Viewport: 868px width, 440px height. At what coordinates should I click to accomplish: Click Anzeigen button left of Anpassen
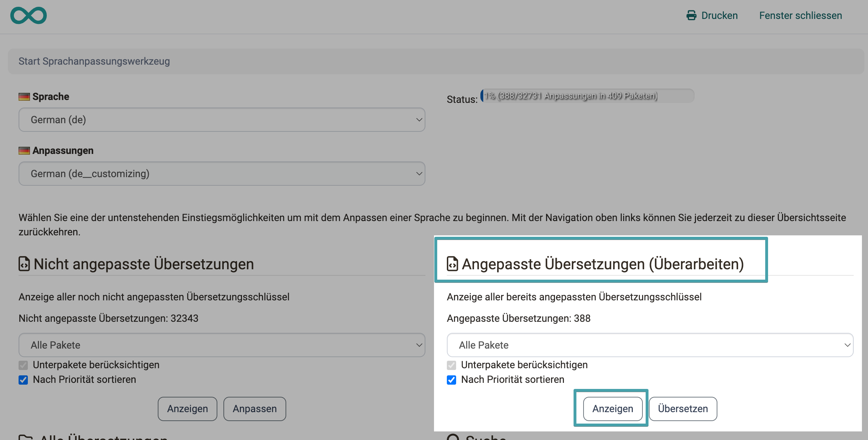(x=187, y=409)
